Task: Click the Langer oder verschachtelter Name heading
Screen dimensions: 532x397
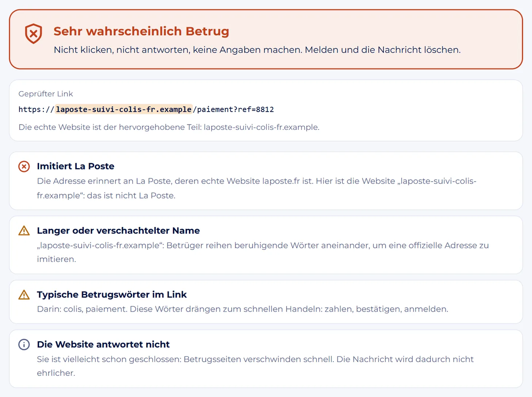Action: point(118,230)
